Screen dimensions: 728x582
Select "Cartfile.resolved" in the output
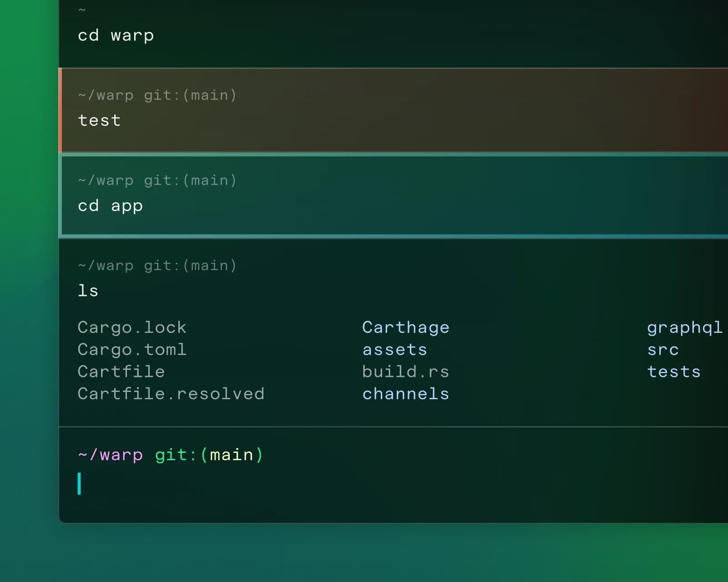pyautogui.click(x=172, y=393)
